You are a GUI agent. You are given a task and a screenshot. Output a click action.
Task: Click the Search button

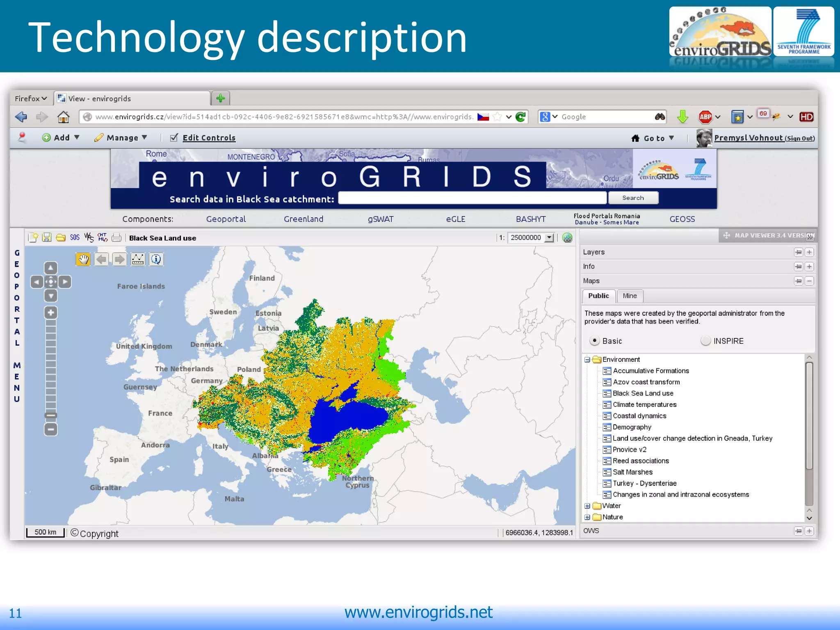pos(633,198)
